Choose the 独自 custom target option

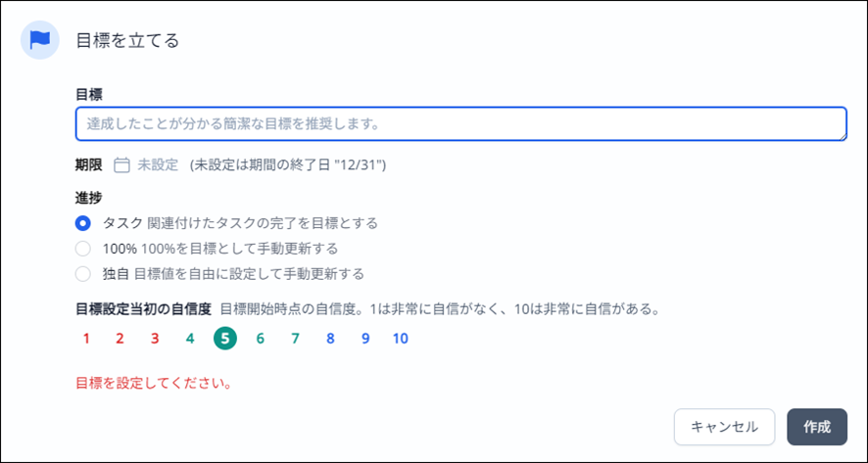point(83,273)
